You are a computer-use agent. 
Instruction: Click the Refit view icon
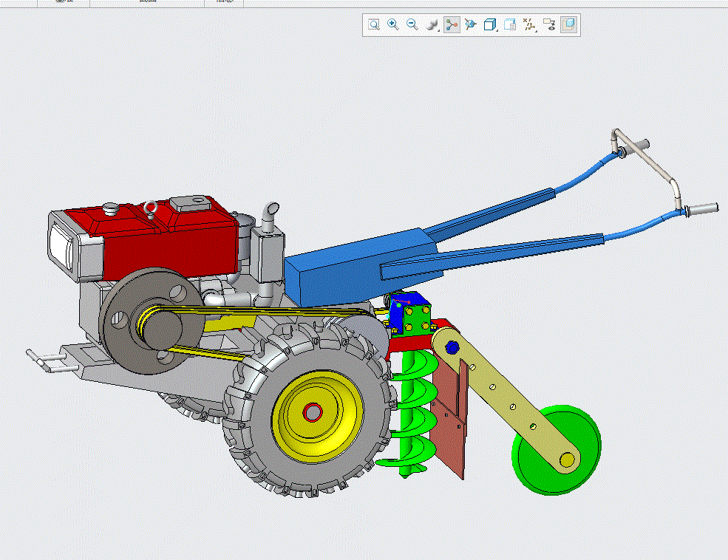[374, 24]
